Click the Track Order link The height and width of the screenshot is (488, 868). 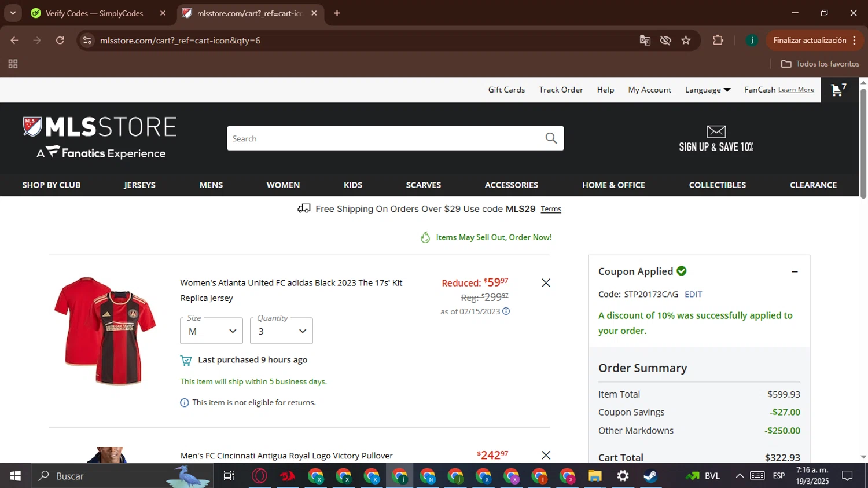click(x=561, y=90)
